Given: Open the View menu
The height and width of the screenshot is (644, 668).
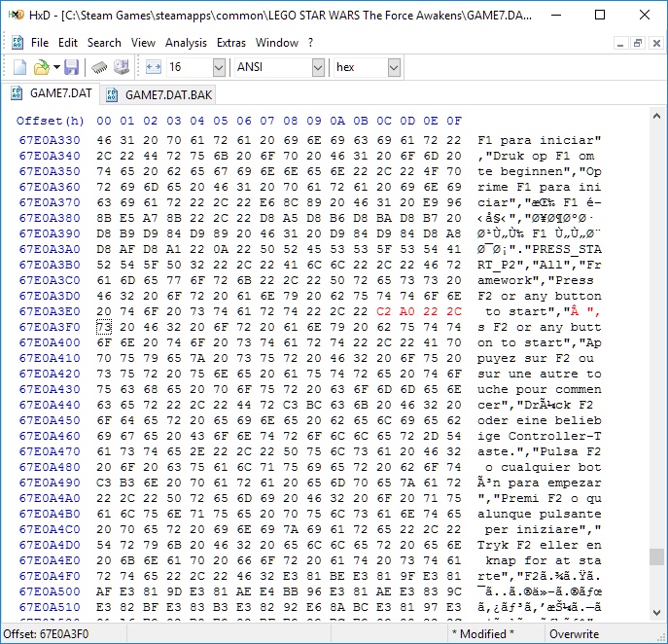Looking at the screenshot, I should [x=143, y=43].
